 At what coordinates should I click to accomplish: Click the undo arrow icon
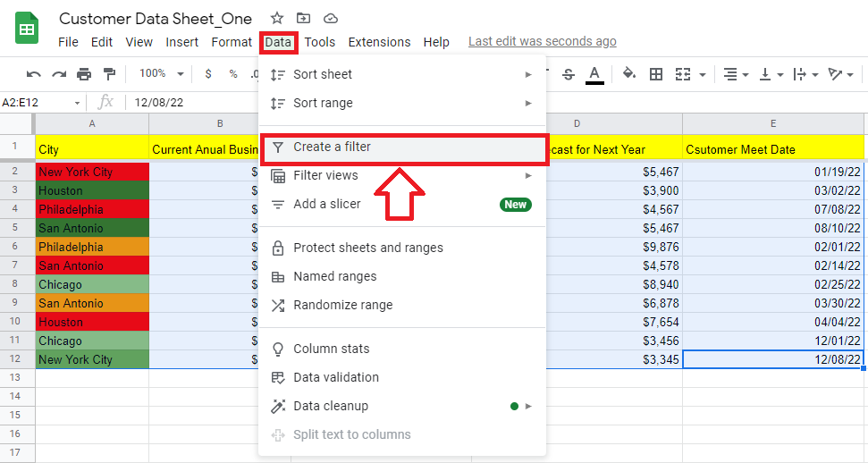(x=34, y=74)
